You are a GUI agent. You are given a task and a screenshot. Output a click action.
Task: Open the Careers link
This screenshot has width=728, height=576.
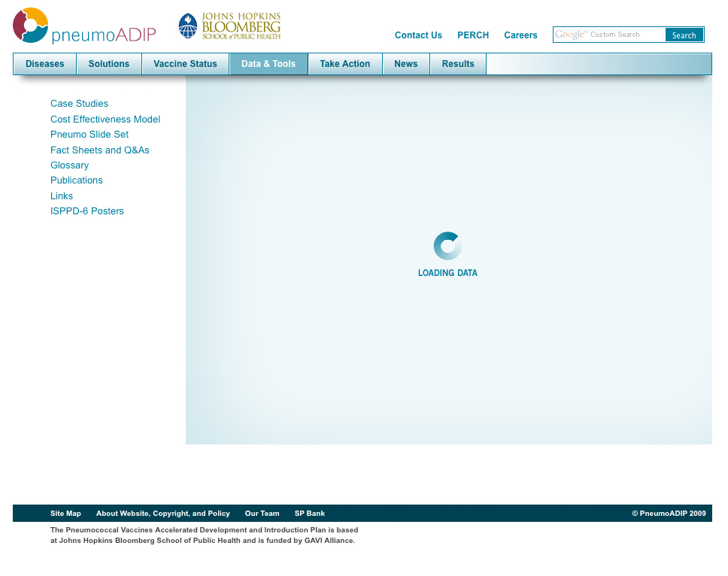point(520,35)
